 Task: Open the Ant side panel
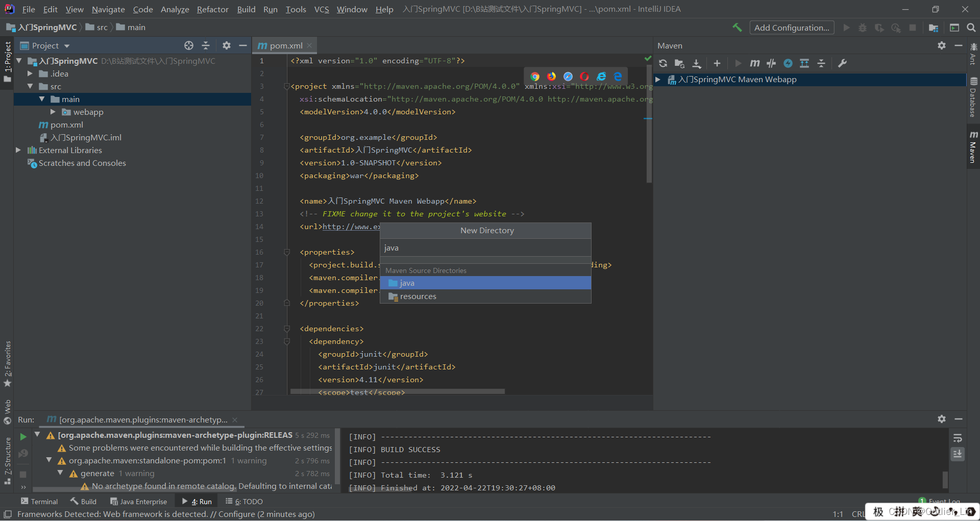click(x=973, y=54)
